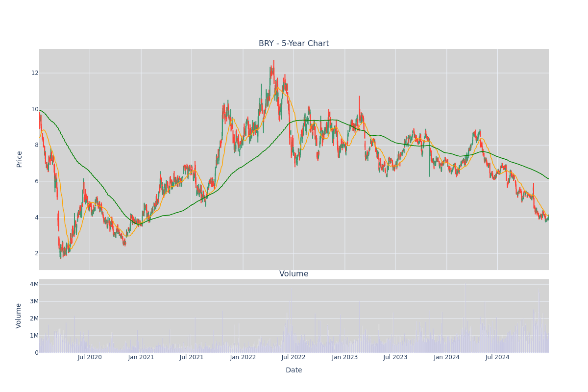Click the 'Jul 2021' date tick label
The height and width of the screenshot is (392, 588).
pyautogui.click(x=192, y=357)
